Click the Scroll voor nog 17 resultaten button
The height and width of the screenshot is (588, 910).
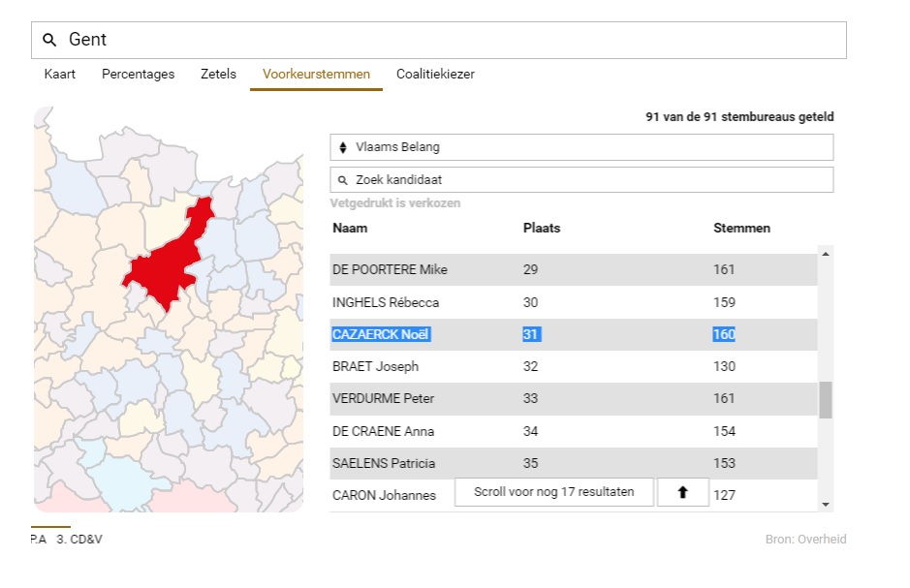tap(554, 492)
